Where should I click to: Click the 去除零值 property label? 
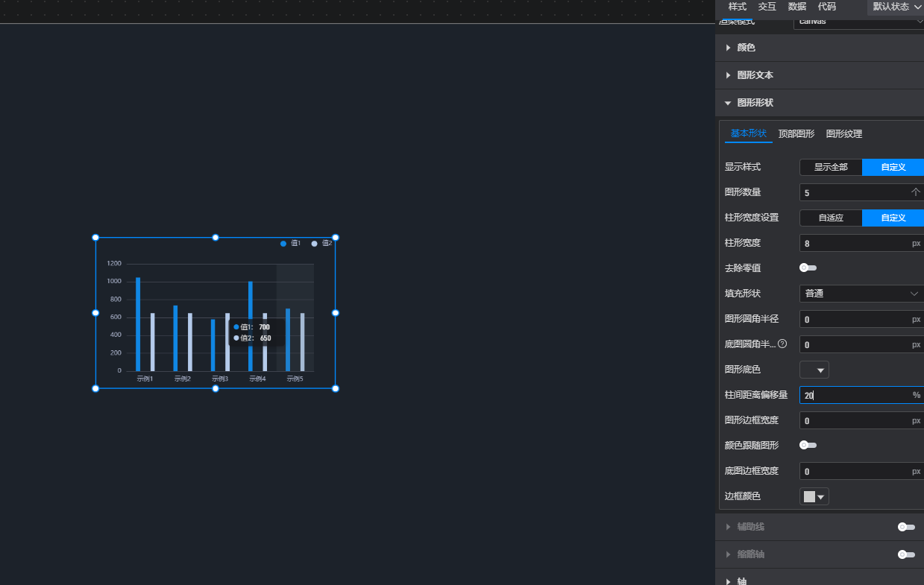tap(743, 268)
